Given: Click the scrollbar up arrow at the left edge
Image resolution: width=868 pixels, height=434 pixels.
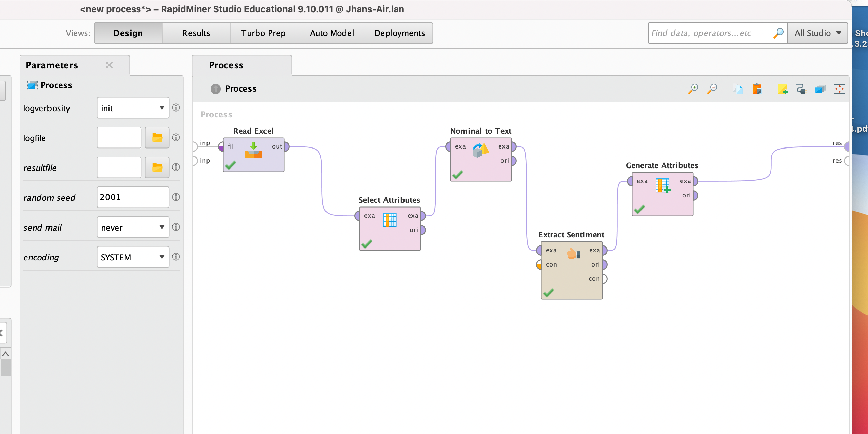Looking at the screenshot, I should click(x=5, y=354).
